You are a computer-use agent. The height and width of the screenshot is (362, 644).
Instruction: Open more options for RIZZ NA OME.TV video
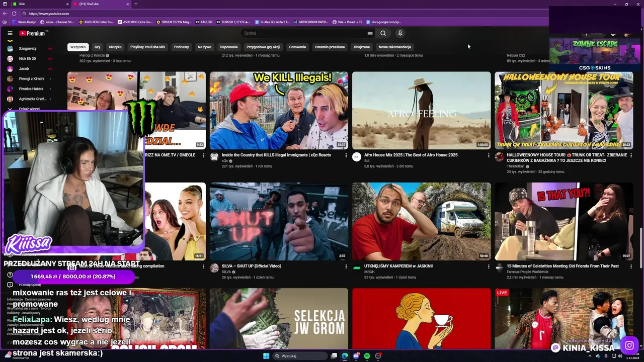pyautogui.click(x=204, y=155)
